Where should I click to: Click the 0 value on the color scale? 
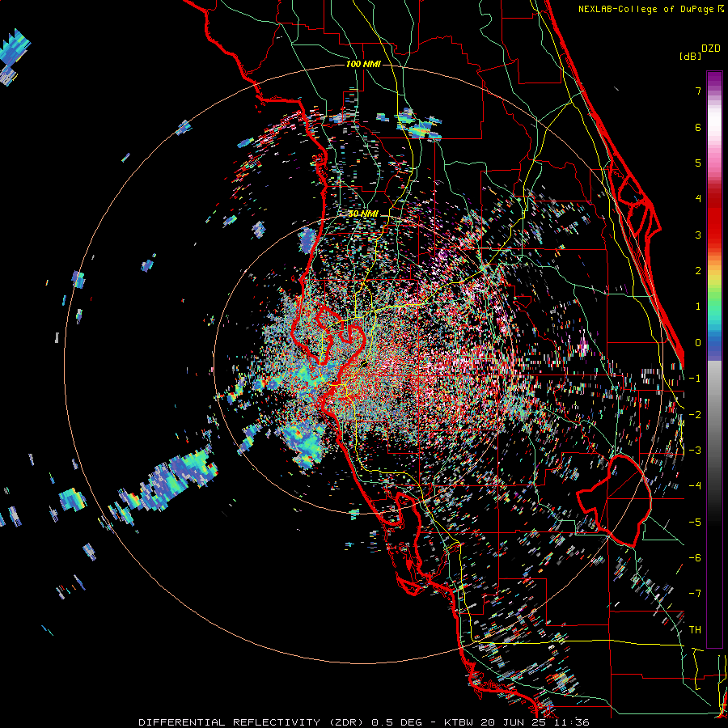pyautogui.click(x=698, y=343)
